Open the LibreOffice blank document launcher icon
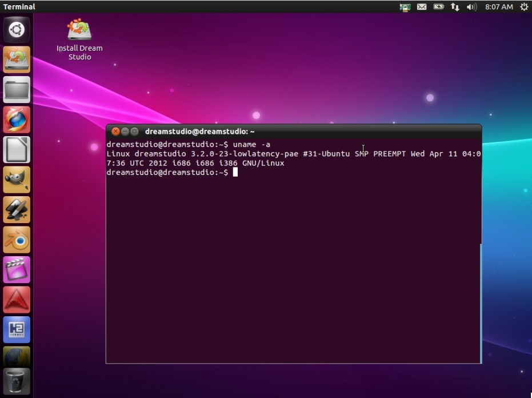 pos(16,150)
